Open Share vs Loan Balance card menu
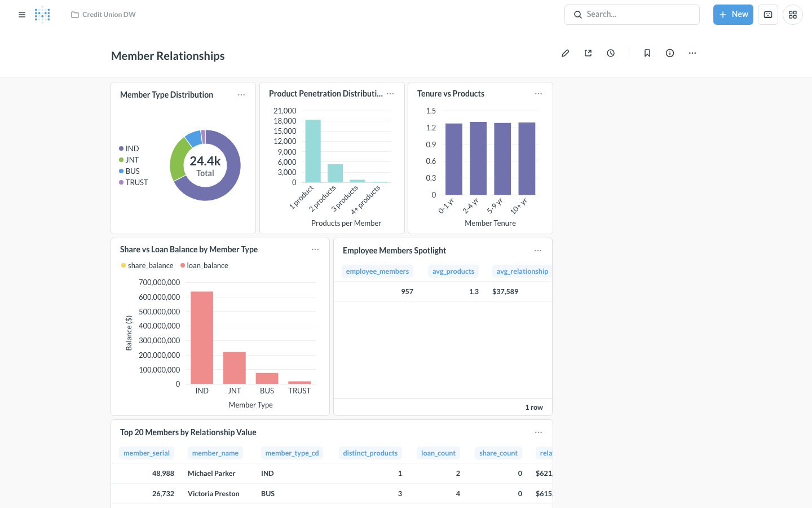This screenshot has width=812, height=508. pos(315,249)
